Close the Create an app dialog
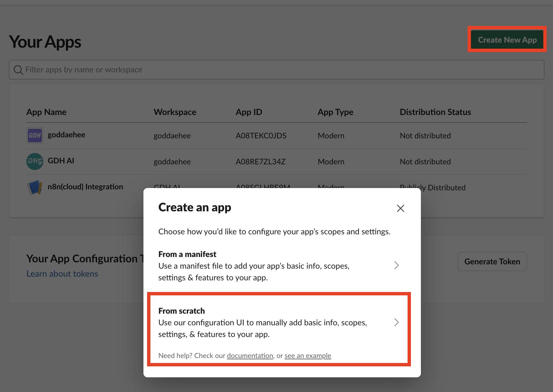Image resolution: width=553 pixels, height=392 pixels. click(x=400, y=208)
